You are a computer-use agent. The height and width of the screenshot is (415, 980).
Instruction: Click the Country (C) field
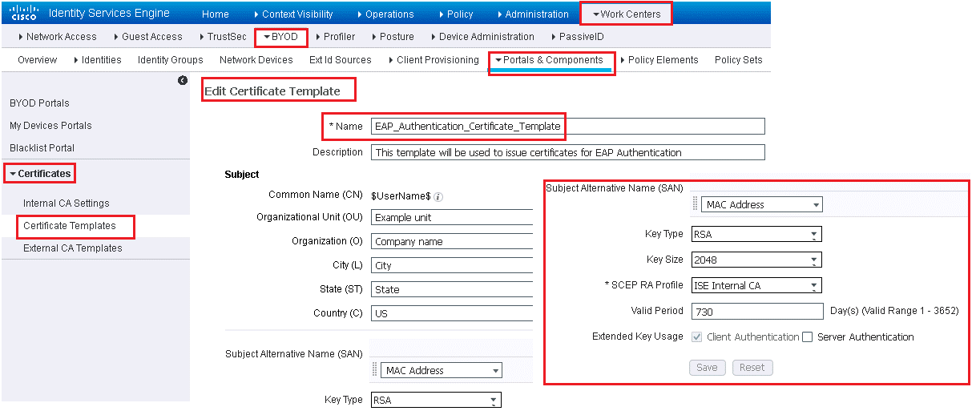click(452, 313)
